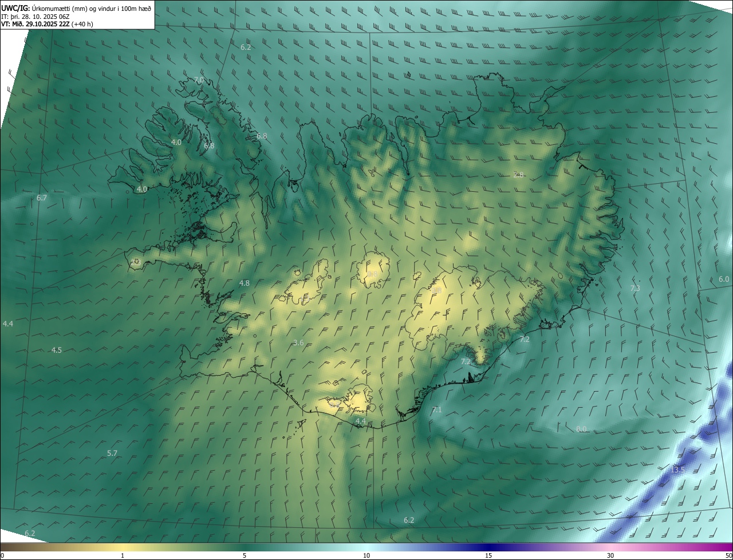Click the 4.5 value label on the map
Viewport: 733px width, 560px height.
point(57,350)
